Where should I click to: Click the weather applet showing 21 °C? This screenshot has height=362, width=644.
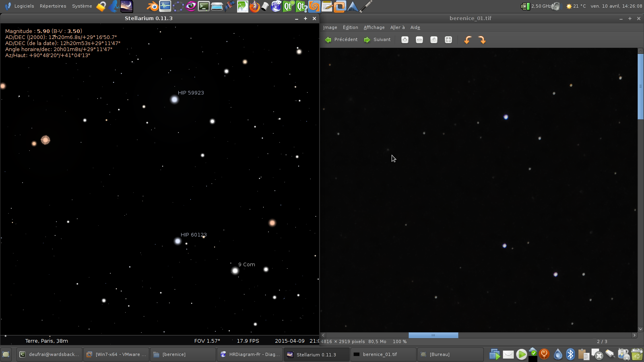point(576,6)
